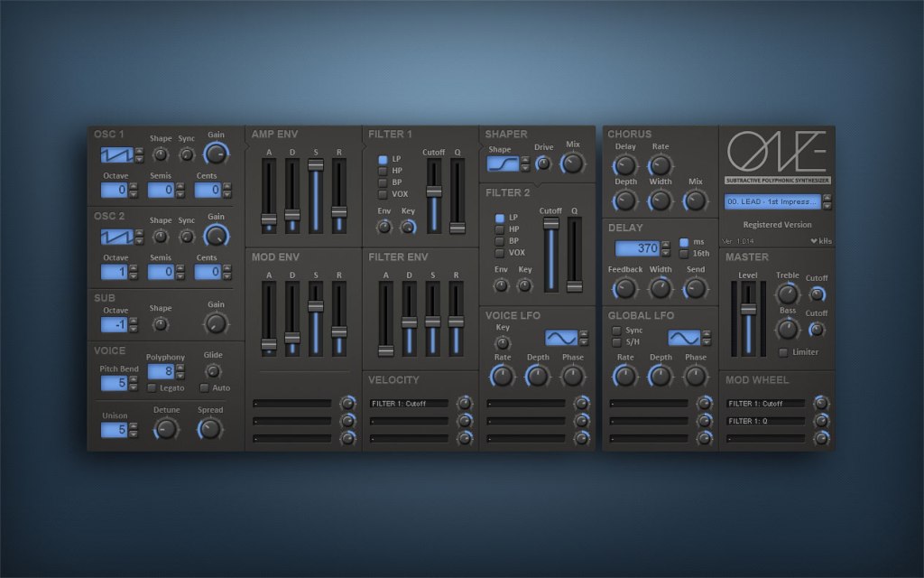
Task: Click the Shaper Drive knob
Action: [x=542, y=163]
